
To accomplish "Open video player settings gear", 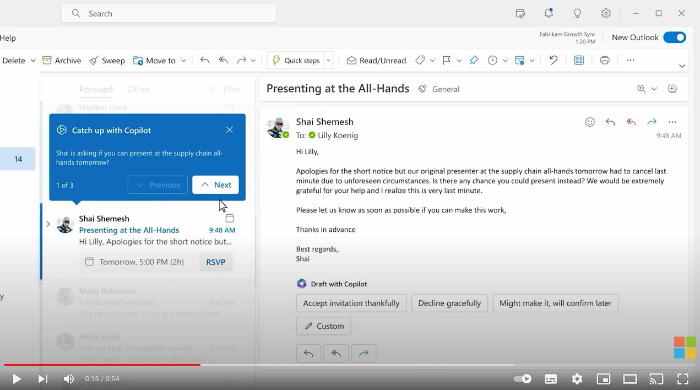I will point(577,379).
